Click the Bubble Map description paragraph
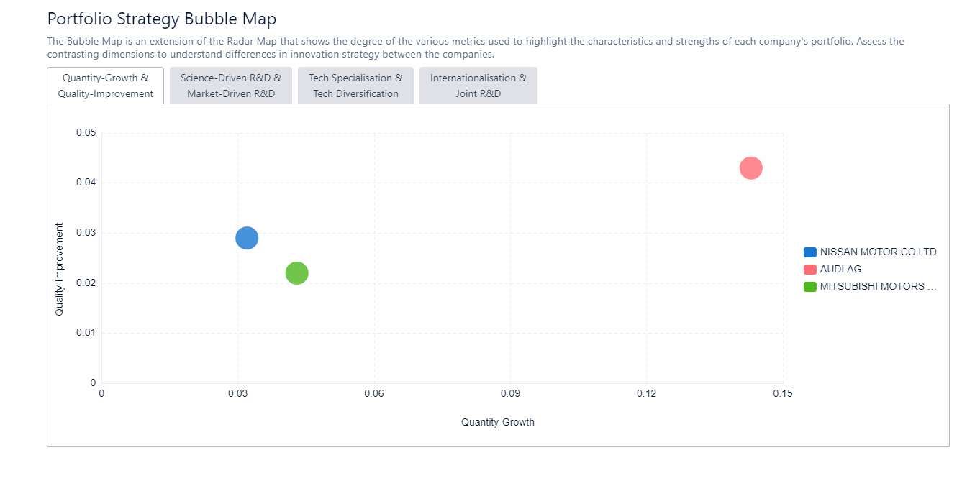This screenshot has width=980, height=486. [x=475, y=47]
